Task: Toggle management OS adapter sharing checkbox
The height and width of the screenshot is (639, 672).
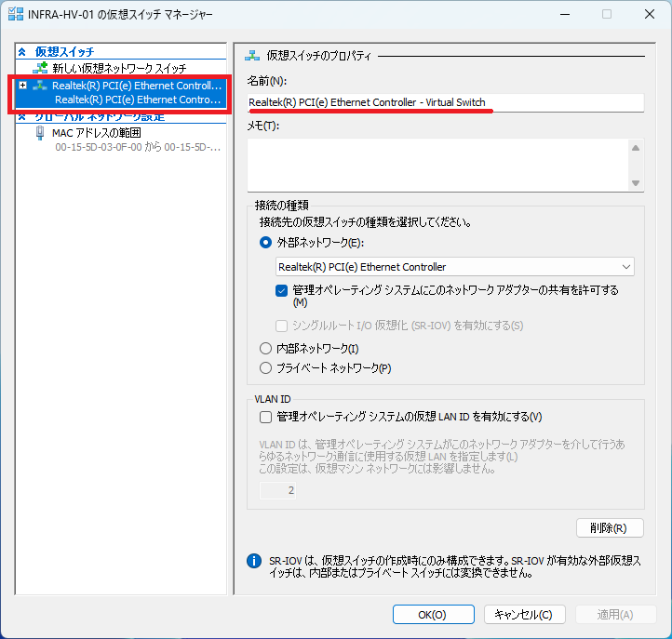Action: (x=282, y=291)
